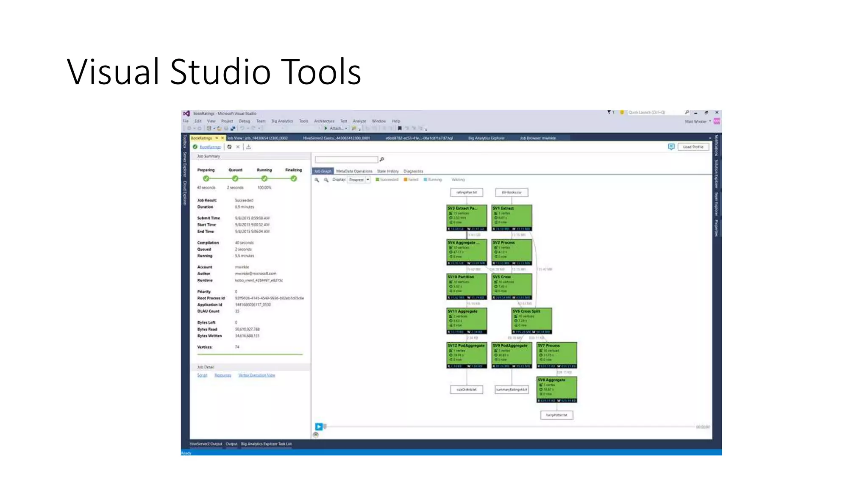Image resolution: width=868 pixels, height=488 pixels.
Task: Switch to the Job Browser: mwinkle tab
Action: tap(538, 138)
